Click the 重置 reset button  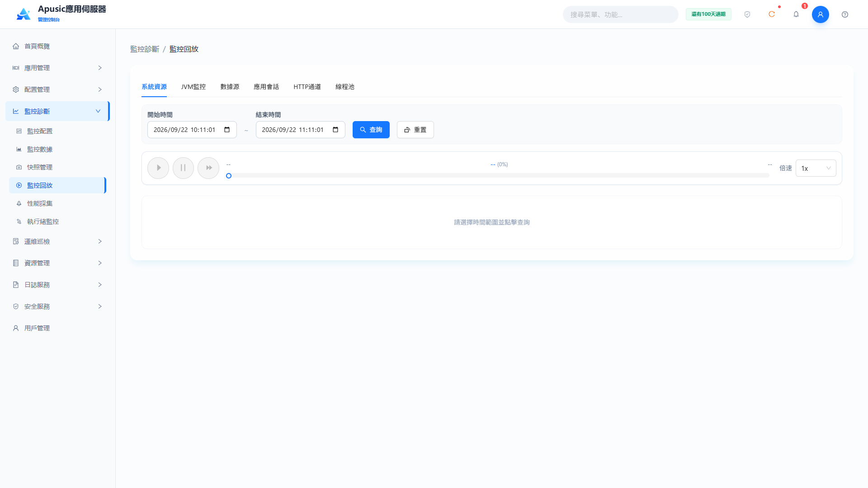[x=415, y=130]
